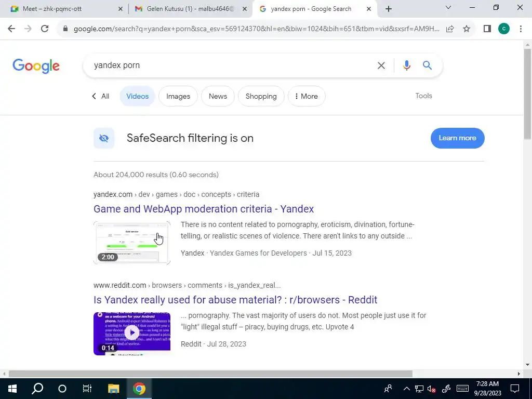Click the About 204,000 results text
Image resolution: width=532 pixels, height=399 pixels.
[156, 175]
